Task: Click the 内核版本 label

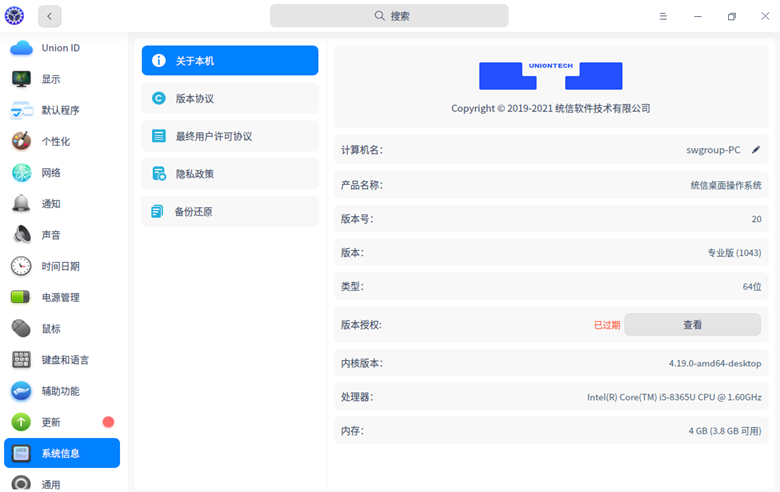Action: tap(362, 363)
